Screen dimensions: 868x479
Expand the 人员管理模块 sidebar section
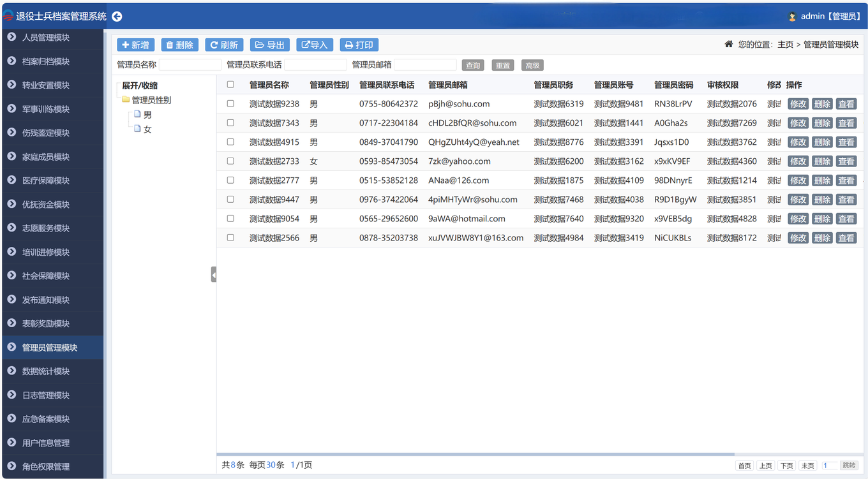(46, 38)
